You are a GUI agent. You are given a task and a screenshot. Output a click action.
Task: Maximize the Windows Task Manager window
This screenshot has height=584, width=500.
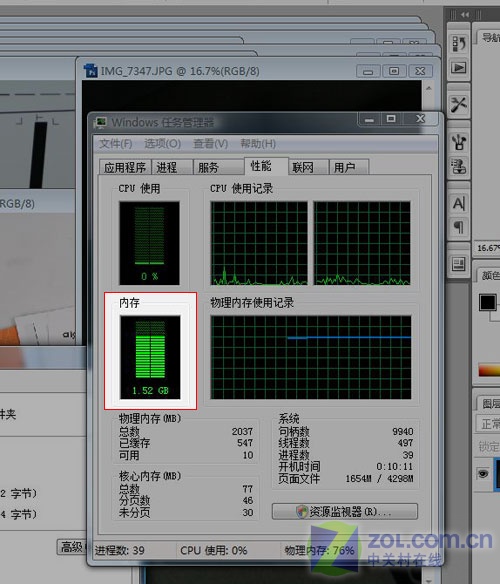[391, 119]
